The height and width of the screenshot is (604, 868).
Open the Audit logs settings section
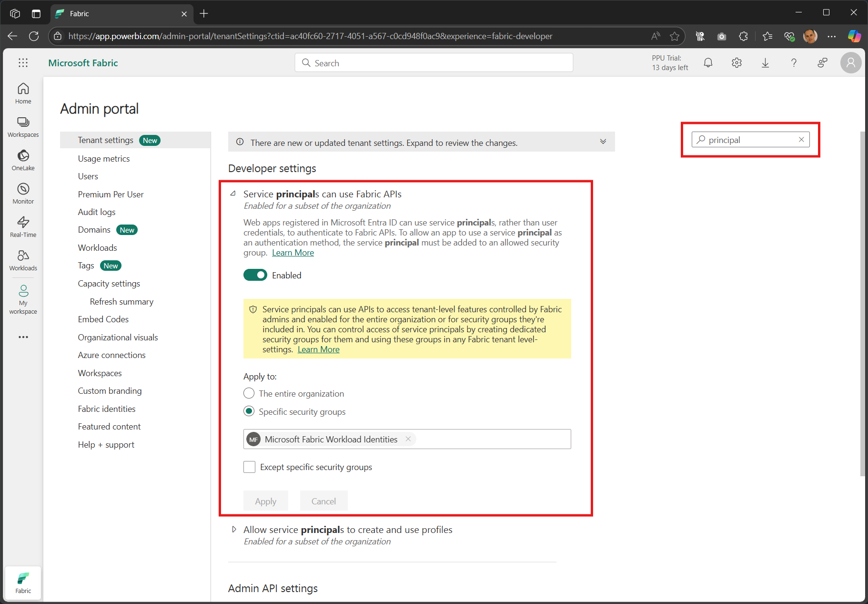(x=97, y=212)
